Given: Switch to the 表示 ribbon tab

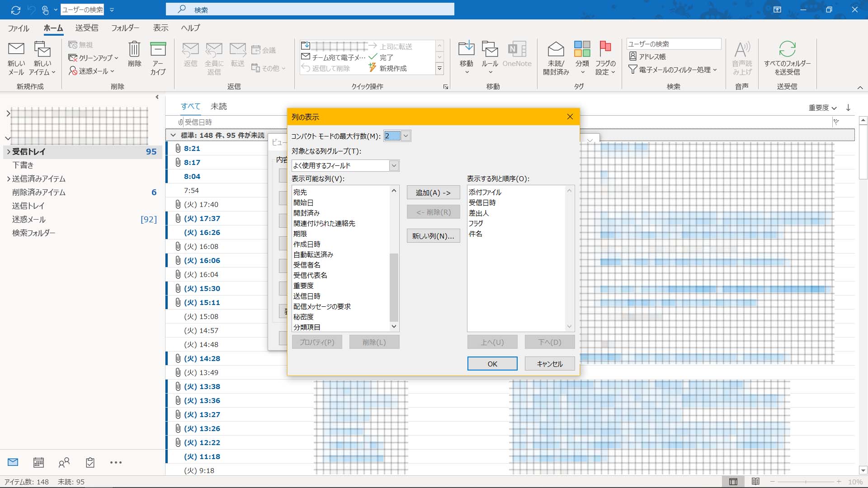Looking at the screenshot, I should point(160,28).
